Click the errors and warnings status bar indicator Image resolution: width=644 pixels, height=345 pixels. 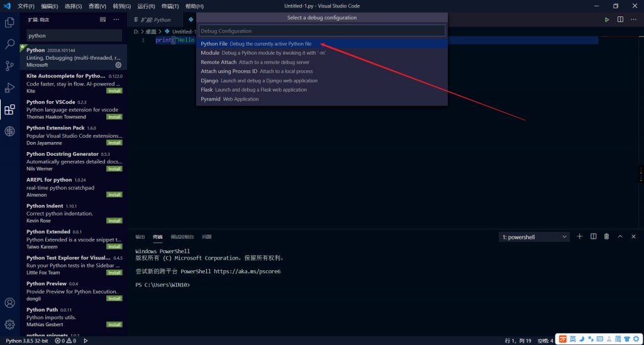coord(65,341)
